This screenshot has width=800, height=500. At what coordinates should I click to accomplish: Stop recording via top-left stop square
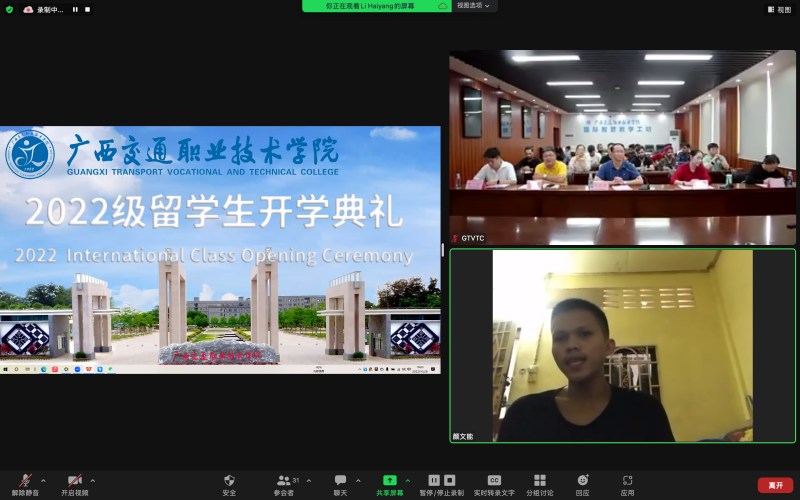(88, 9)
